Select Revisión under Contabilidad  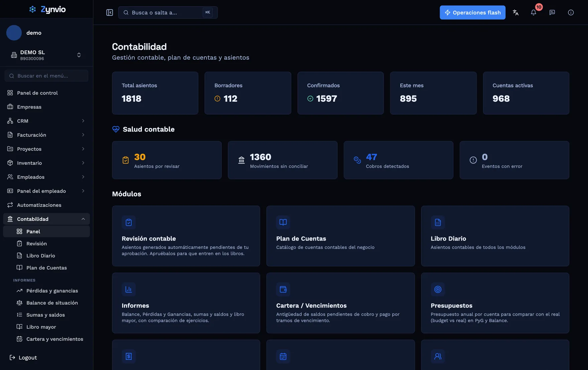[46, 244]
